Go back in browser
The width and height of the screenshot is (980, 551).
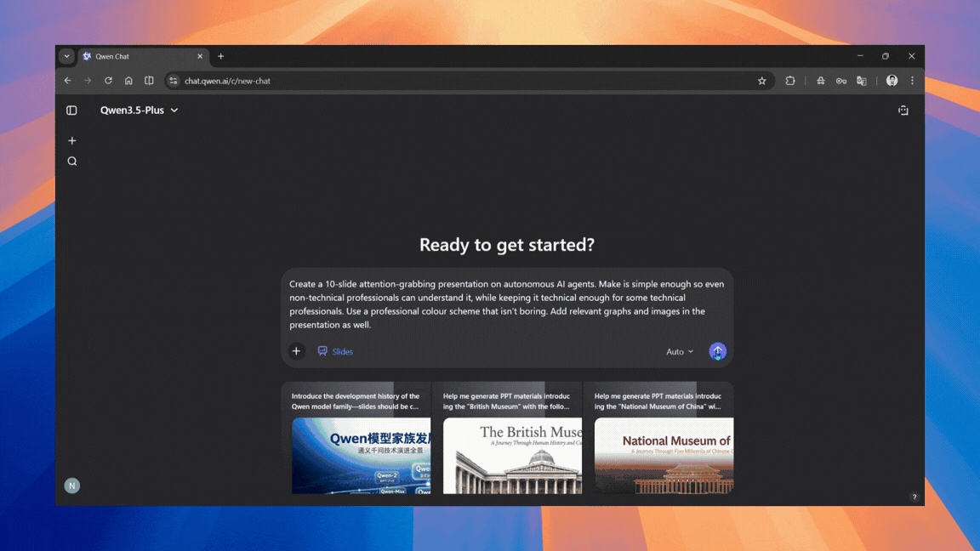click(67, 81)
